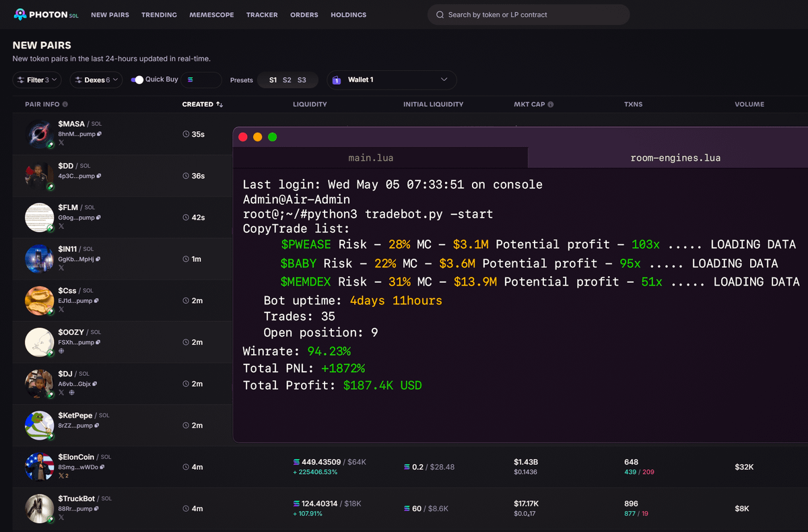Copy the $KetPepe contract address icon
808x532 pixels.
click(98, 426)
